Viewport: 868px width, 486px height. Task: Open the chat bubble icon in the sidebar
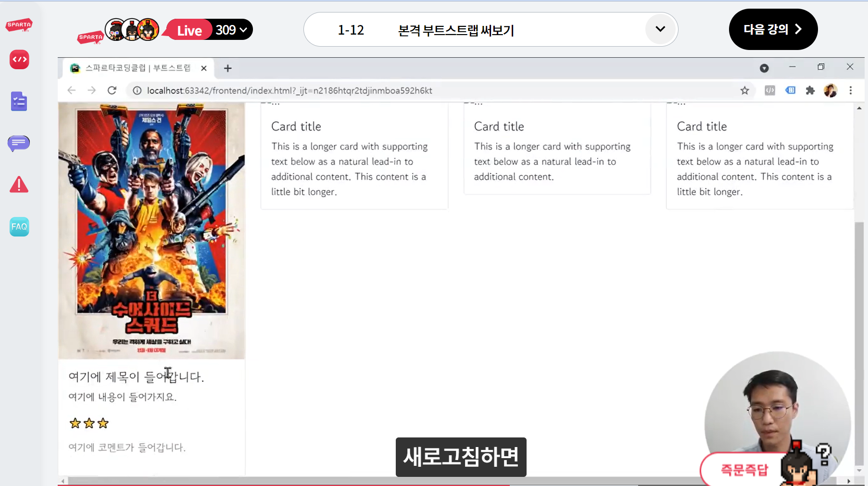coord(19,143)
